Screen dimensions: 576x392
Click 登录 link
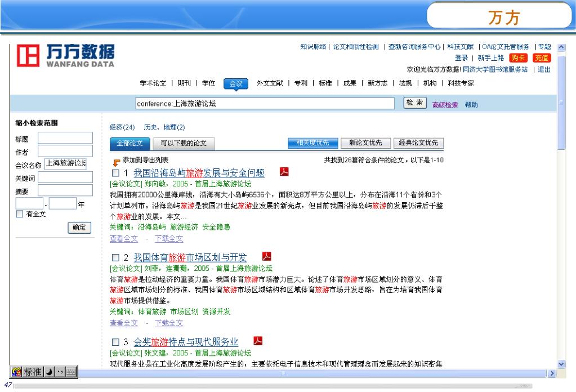(461, 57)
